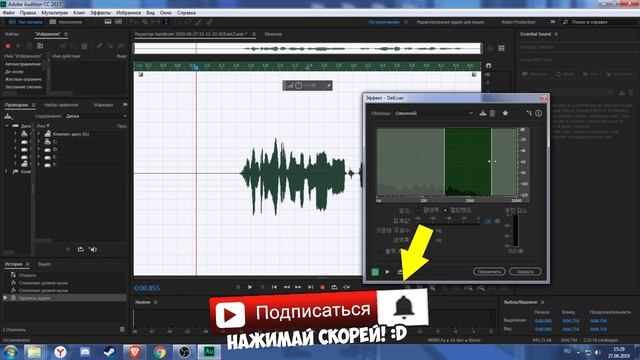Open Google Chrome from taskbar
640x360 pixels.
160,351
